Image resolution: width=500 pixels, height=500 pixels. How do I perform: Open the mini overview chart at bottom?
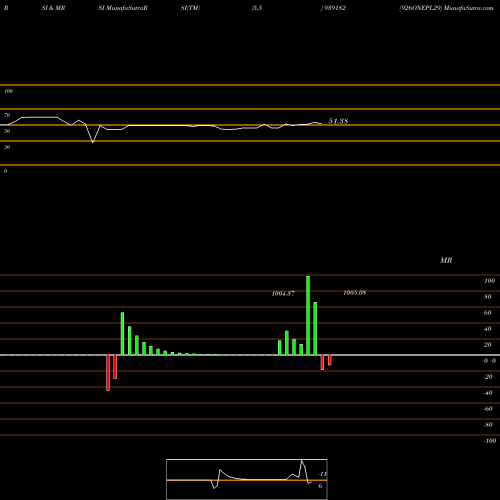[x=247, y=479]
